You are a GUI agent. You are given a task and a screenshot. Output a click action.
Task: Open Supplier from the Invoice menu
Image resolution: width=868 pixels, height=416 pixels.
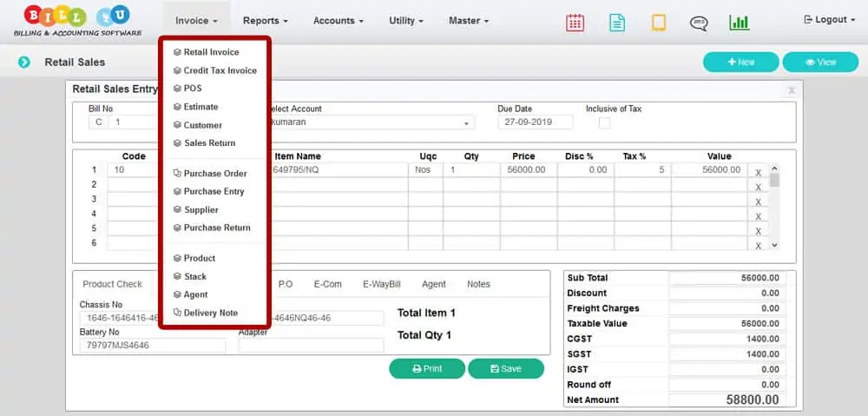195,210
